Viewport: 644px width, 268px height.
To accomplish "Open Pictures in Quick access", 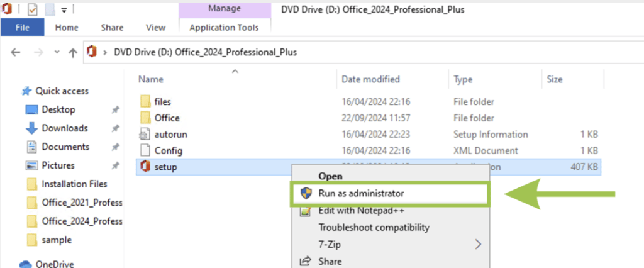I will pyautogui.click(x=58, y=165).
